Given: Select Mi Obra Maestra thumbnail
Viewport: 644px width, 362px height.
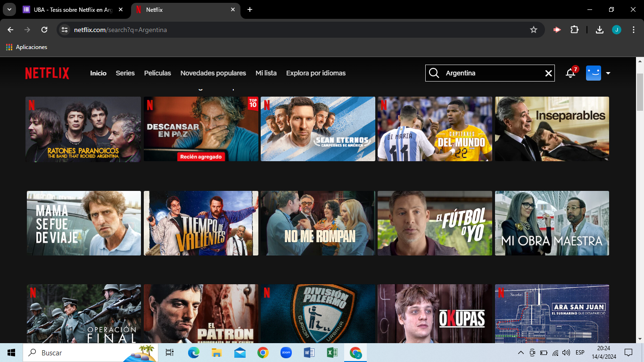Looking at the screenshot, I should pos(552,223).
